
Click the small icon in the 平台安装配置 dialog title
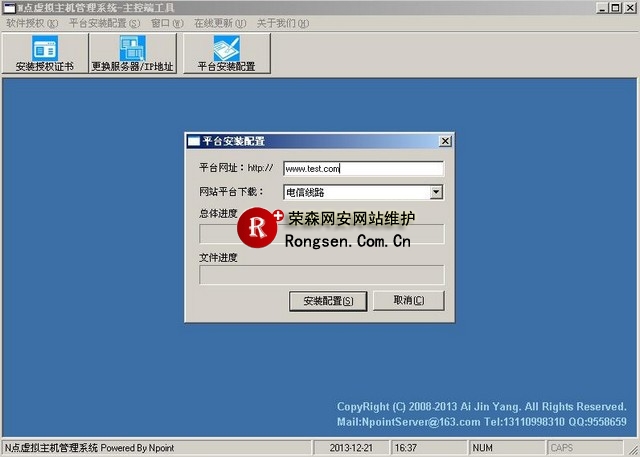194,141
